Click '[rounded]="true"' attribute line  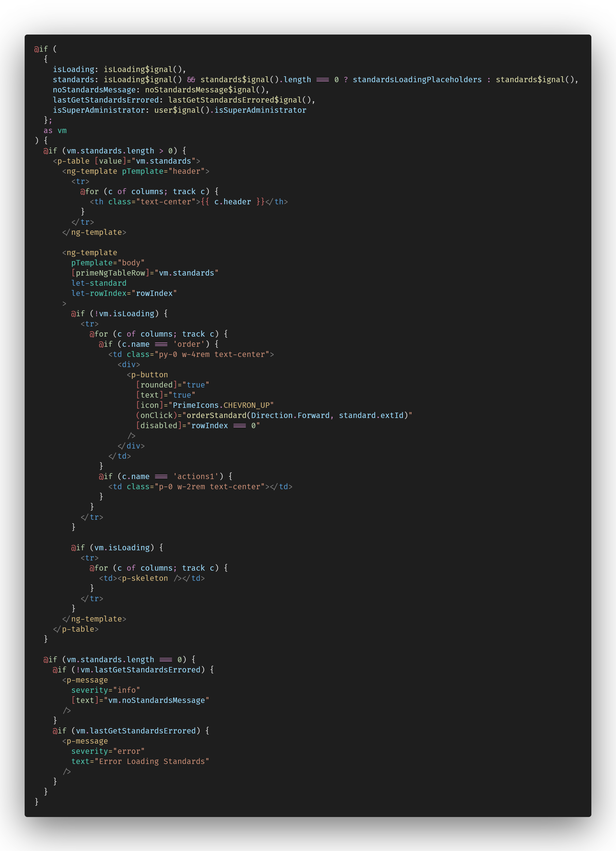(173, 385)
